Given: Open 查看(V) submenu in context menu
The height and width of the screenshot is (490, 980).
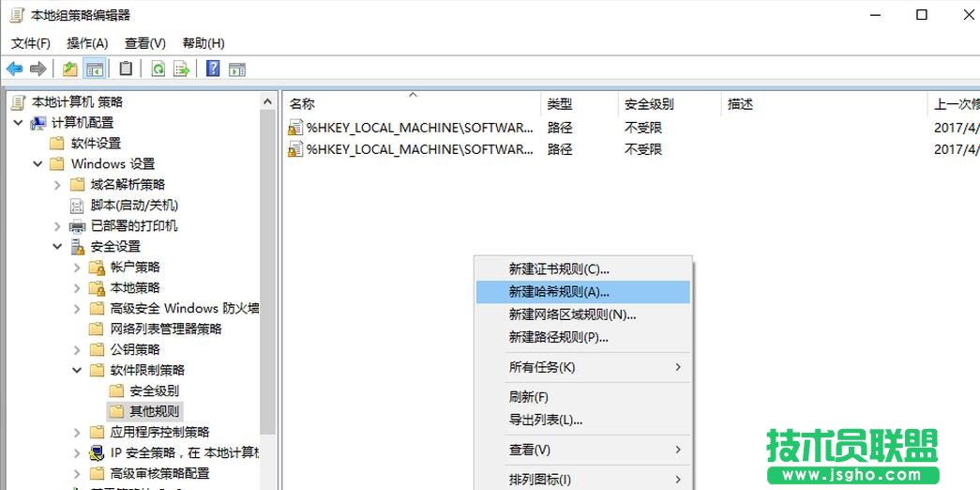Looking at the screenshot, I should [x=583, y=450].
